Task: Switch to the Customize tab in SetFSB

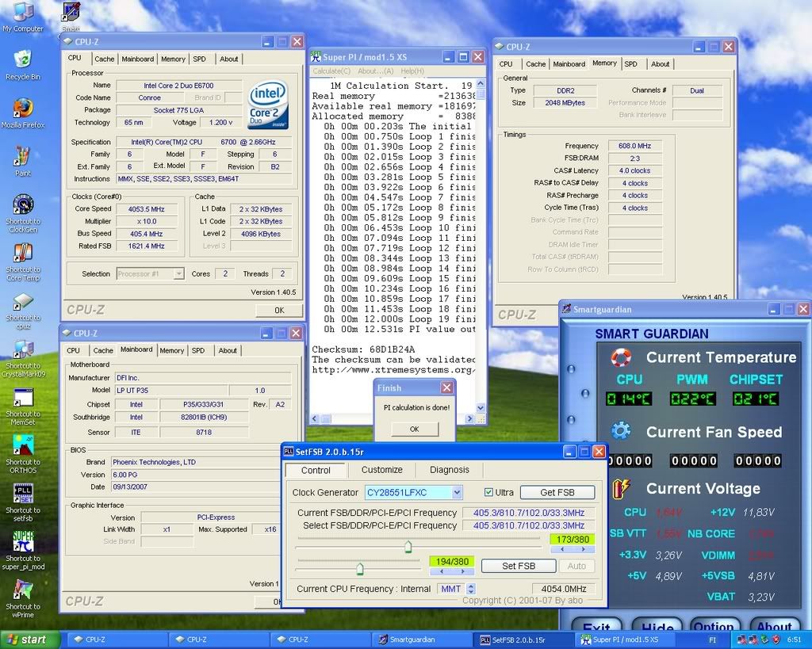Action: tap(381, 470)
